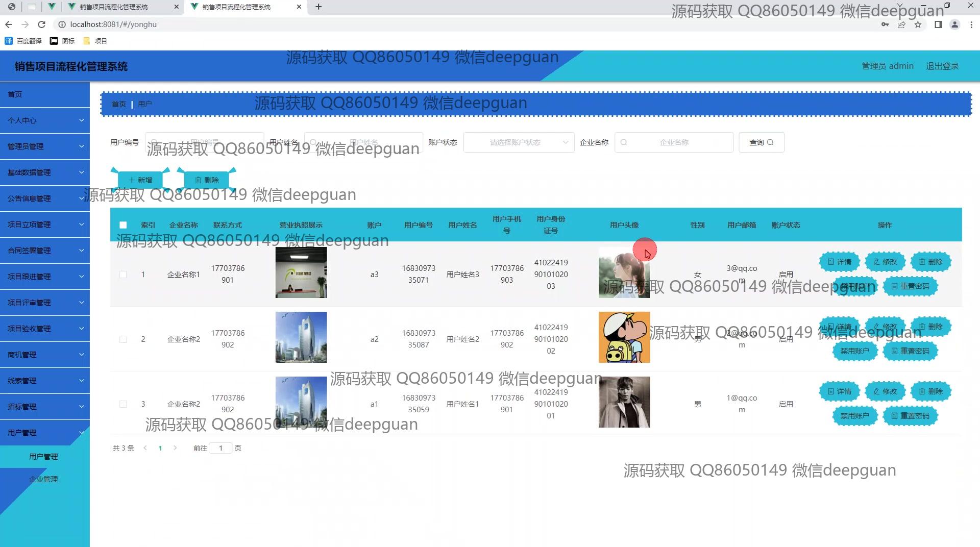Viewport: 980px width, 547px height.
Task: Go to 首页 in the sidebar
Action: 45,94
